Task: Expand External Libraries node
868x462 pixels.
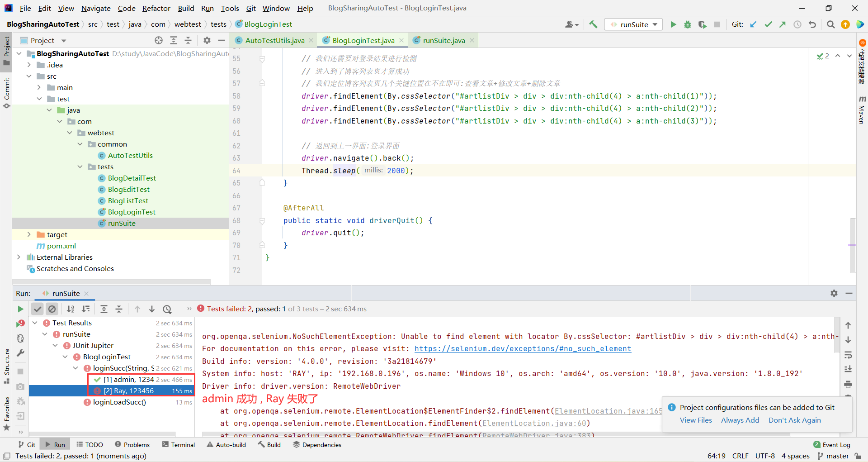Action: click(x=19, y=257)
